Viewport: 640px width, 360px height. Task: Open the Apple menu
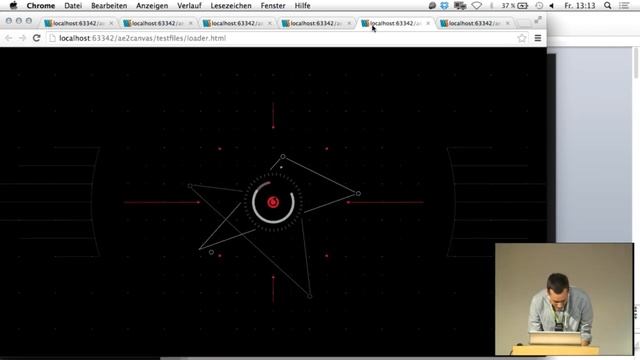[x=13, y=5]
